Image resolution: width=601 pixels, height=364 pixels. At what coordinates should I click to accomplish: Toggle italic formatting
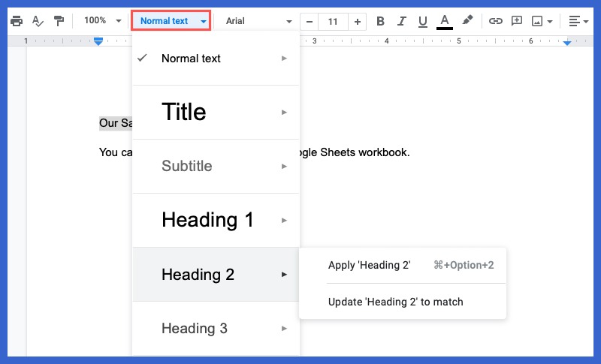point(401,21)
